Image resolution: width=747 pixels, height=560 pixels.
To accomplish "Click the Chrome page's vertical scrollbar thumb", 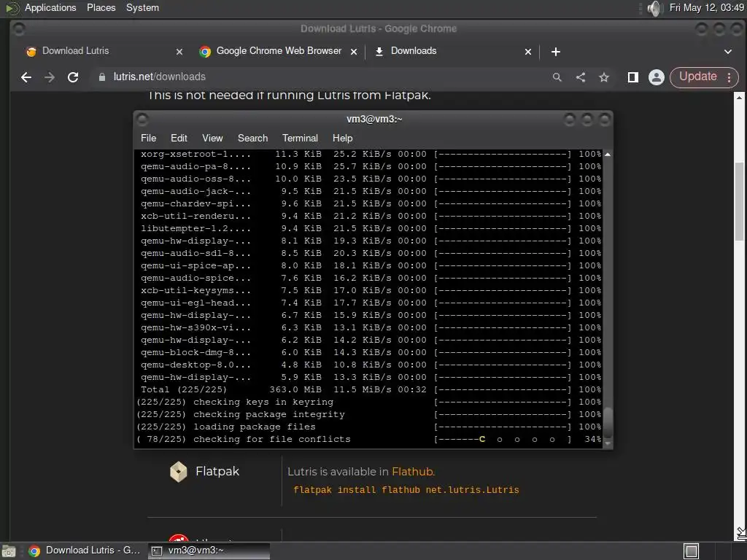I will 739,201.
